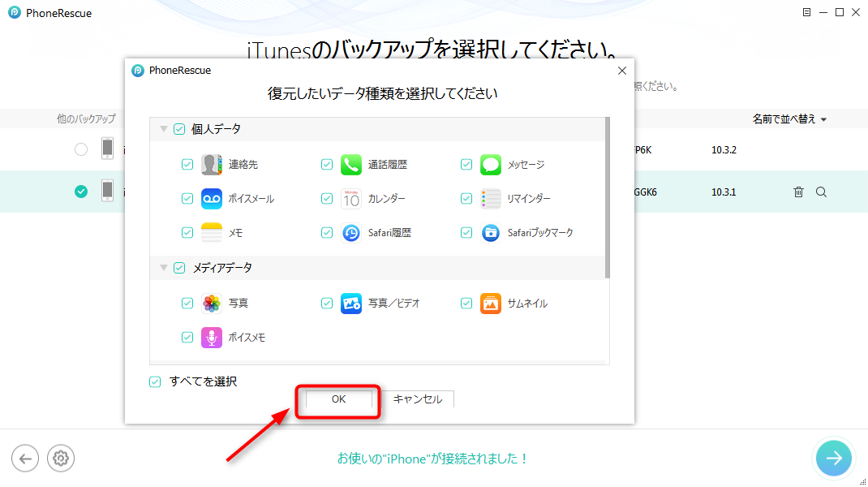Click the 通話履歴 label
Image resolution: width=868 pixels, height=487 pixels.
[x=388, y=165]
